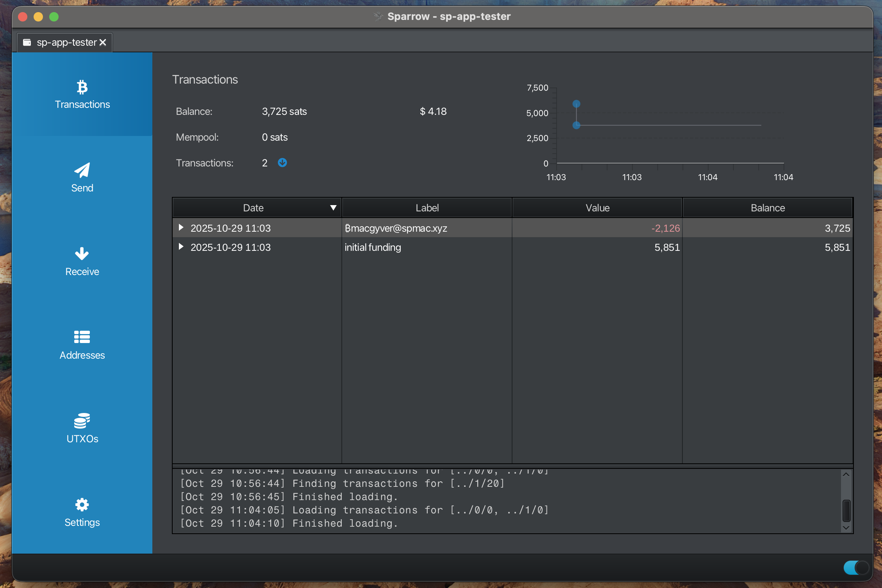
Task: Close the sp-app-tester tab
Action: click(x=103, y=42)
